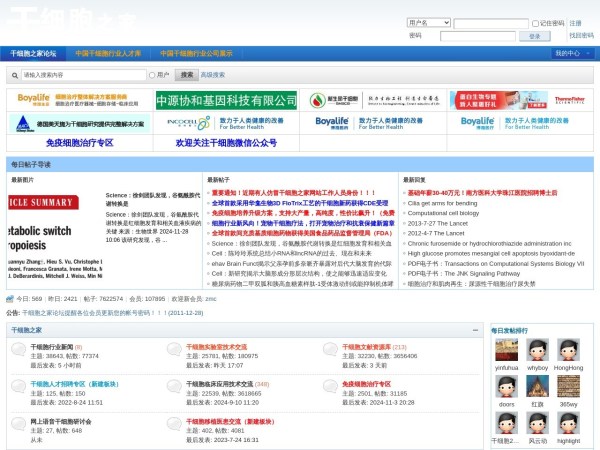Open the 干细胞行业新闻 forum bubble icon
Viewport: 600px width, 450px height.
tap(19, 350)
